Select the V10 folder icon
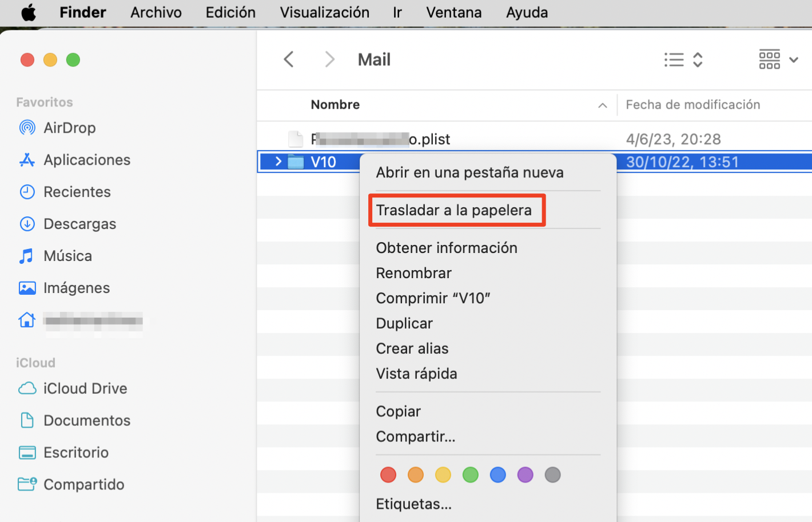Screen dimensions: 812x522 (x=295, y=162)
